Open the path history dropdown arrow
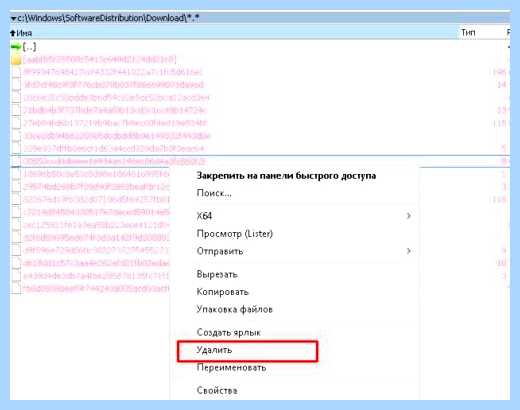The image size is (520, 410). pos(13,18)
